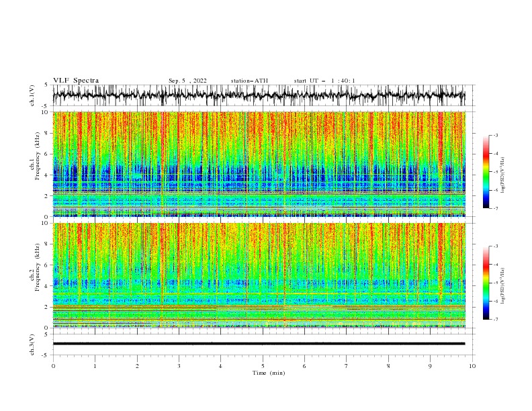The image size is (532, 411).
Task: Click the "-7" tick on ch.2 colorbar
Action: tap(496, 320)
